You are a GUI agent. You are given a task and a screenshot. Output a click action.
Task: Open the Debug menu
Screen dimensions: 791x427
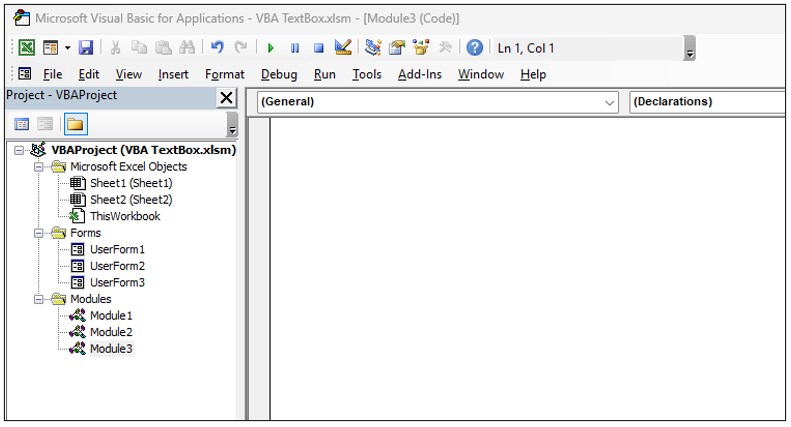coord(279,75)
